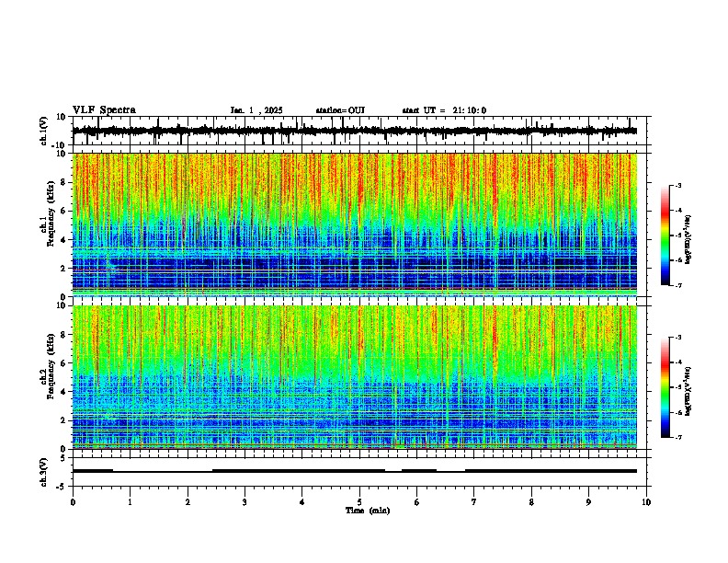Click tick label "7" on the Time axis

tap(474, 502)
